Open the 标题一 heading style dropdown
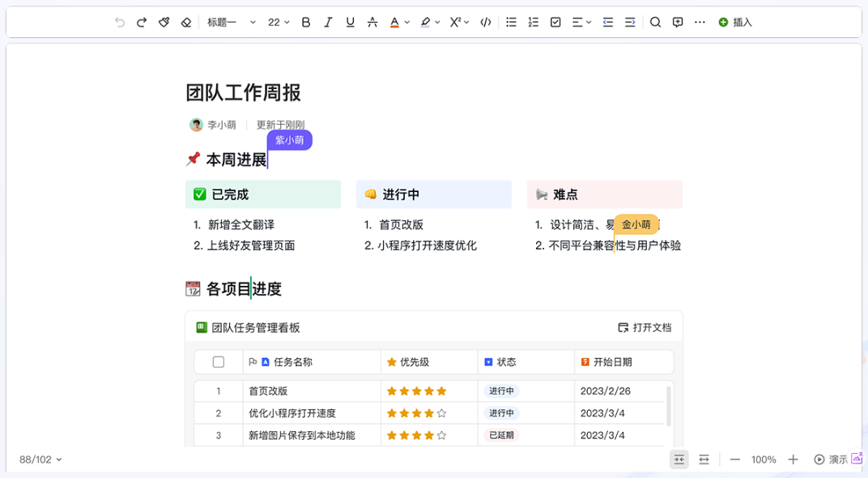Screen dimensions: 868x478 point(231,23)
